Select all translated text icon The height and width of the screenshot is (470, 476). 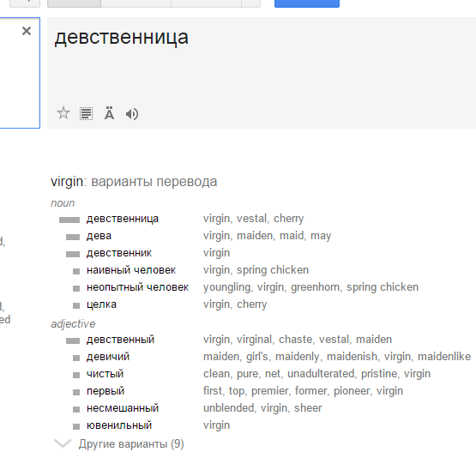click(87, 114)
